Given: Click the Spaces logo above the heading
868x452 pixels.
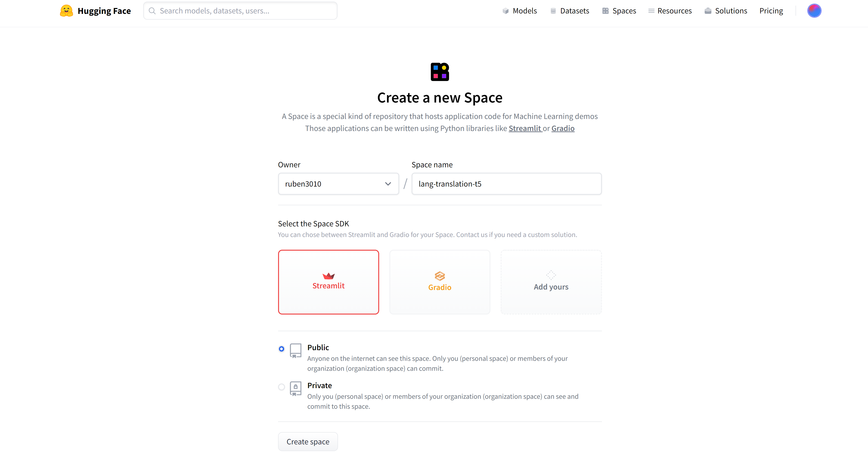Looking at the screenshot, I should coord(440,72).
